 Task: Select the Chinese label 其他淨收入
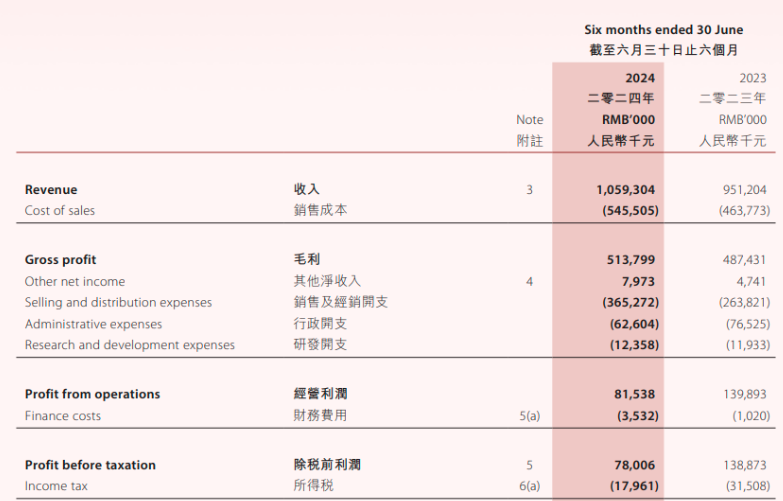(x=327, y=281)
